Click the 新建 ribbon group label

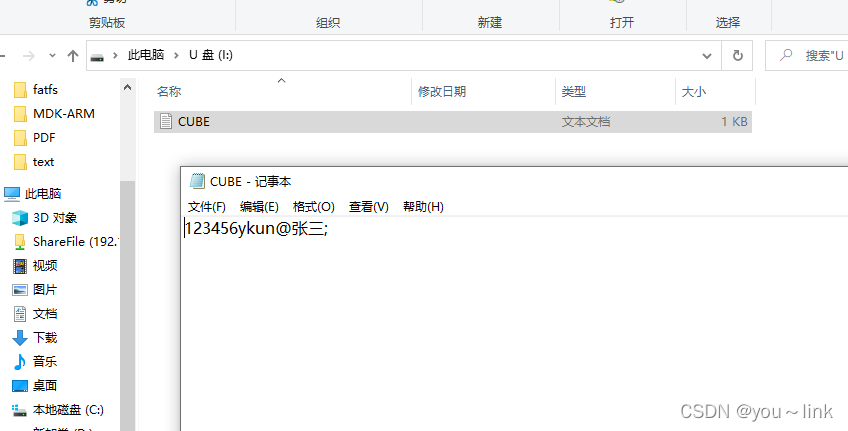pyautogui.click(x=489, y=23)
